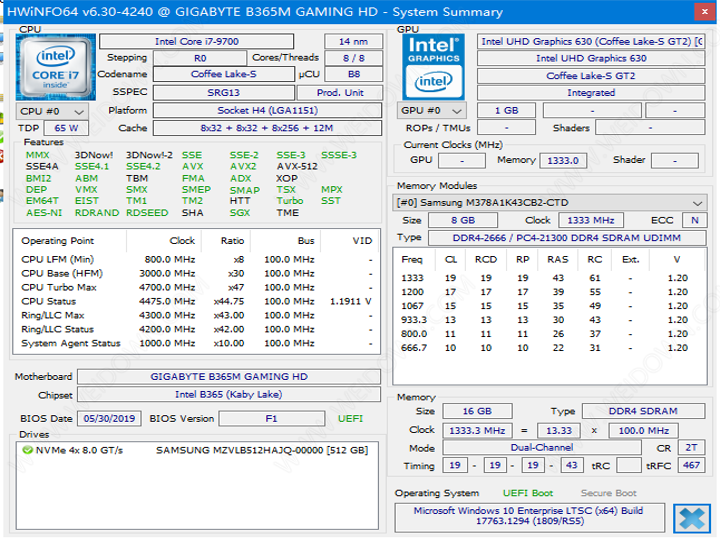Click the SSPEC SRG13 field
This screenshot has height=540, width=720.
[224, 93]
